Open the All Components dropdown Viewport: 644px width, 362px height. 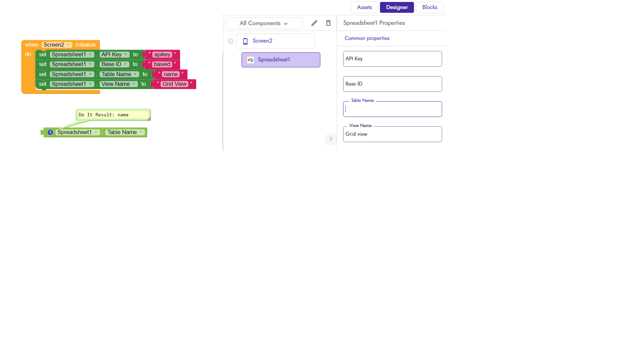point(264,23)
